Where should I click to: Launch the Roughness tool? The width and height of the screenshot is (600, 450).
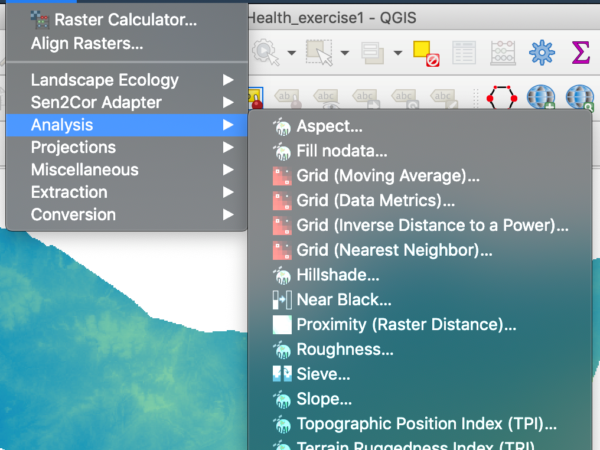420,349
